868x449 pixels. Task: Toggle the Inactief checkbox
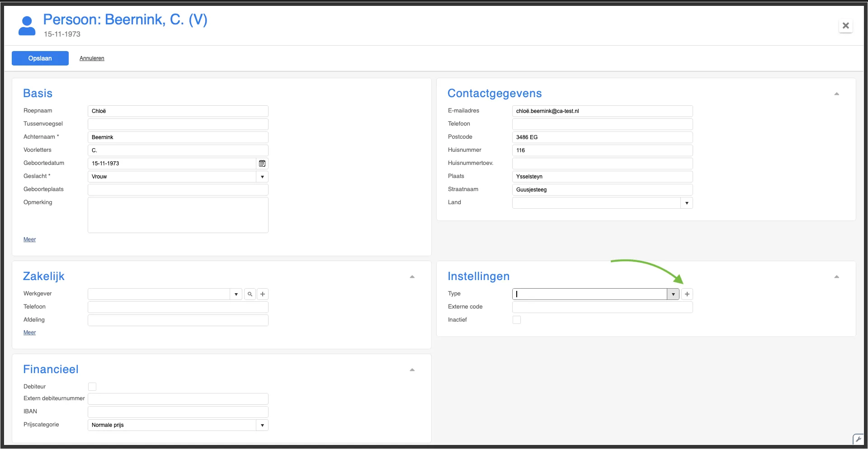(x=517, y=320)
